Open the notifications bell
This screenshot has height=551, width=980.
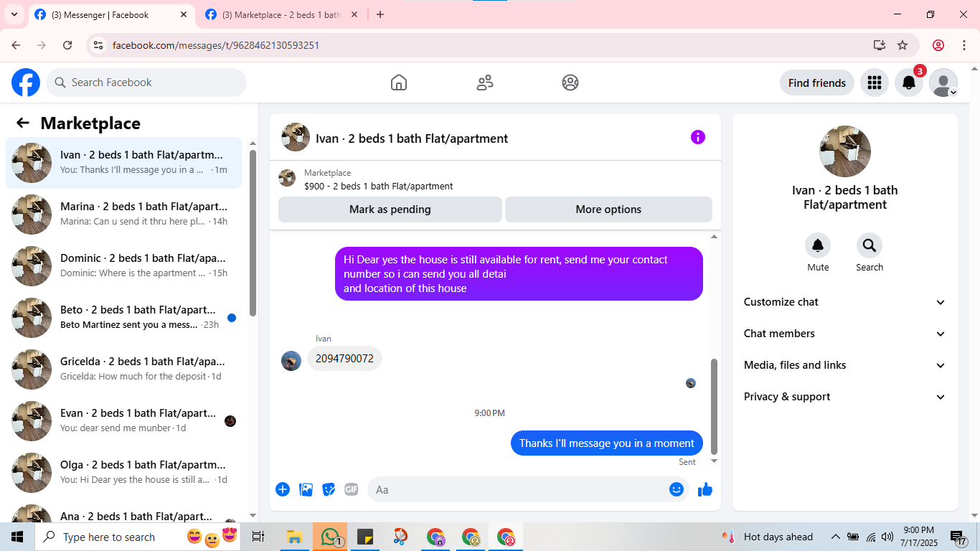coord(908,83)
